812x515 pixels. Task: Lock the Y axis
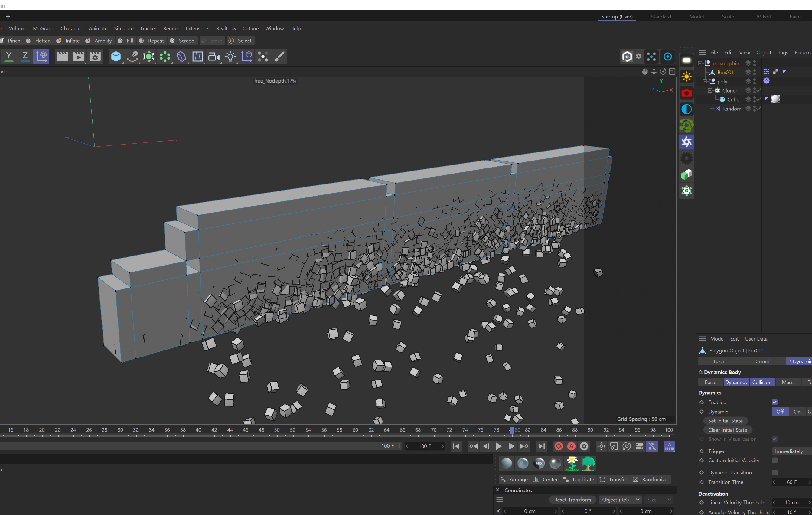[9, 56]
